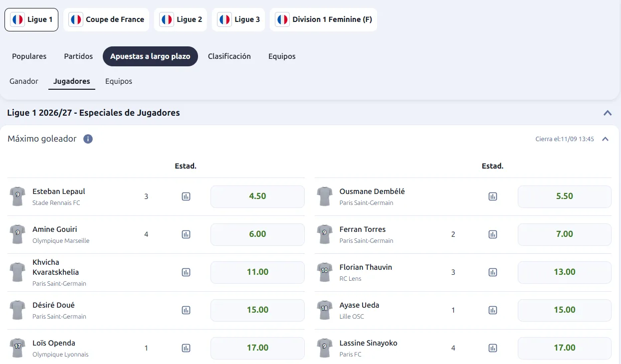Bet on Ayase Ueda at 15.00
The width and height of the screenshot is (621, 364).
(x=565, y=310)
